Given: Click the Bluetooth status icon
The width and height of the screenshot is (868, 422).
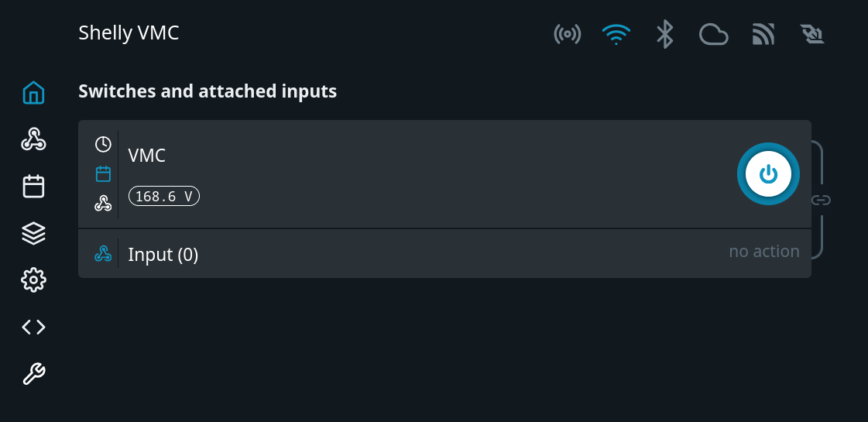Looking at the screenshot, I should coord(664,34).
